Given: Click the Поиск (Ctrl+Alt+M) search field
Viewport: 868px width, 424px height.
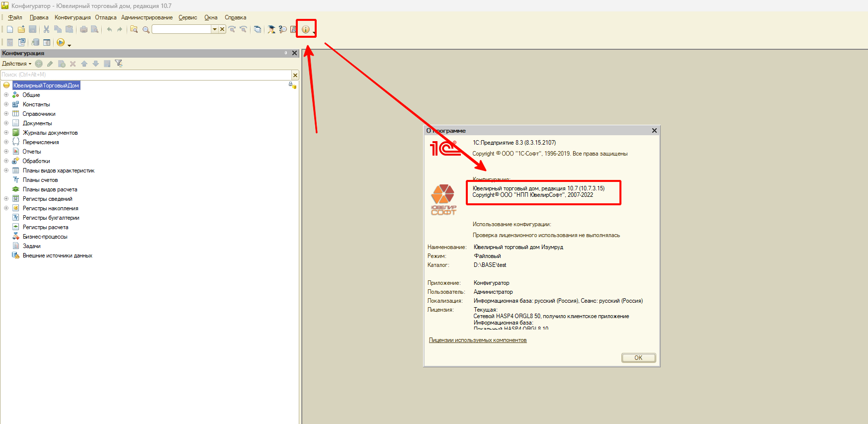Looking at the screenshot, I should coord(146,75).
